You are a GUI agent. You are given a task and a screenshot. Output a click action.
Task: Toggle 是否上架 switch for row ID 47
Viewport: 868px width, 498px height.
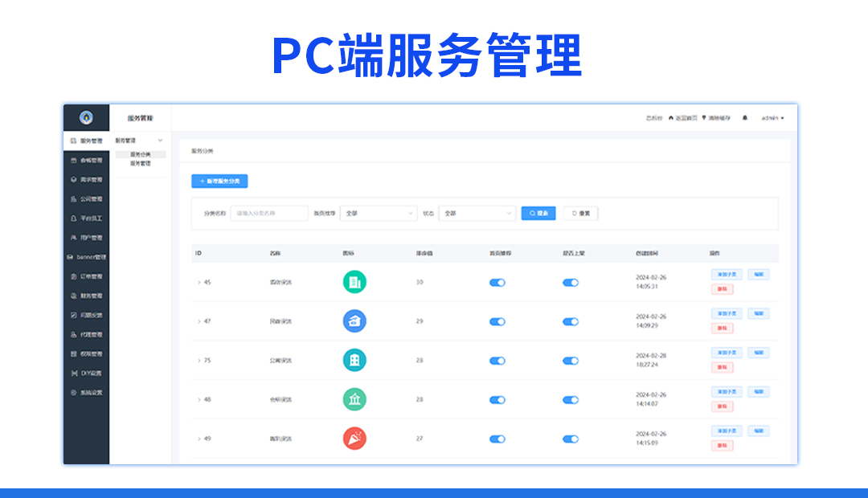(571, 321)
